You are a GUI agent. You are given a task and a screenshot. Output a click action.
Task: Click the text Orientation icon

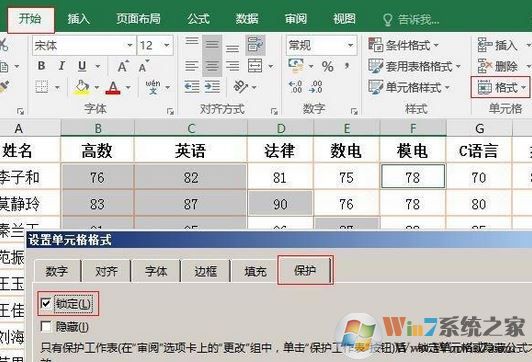[x=241, y=87]
